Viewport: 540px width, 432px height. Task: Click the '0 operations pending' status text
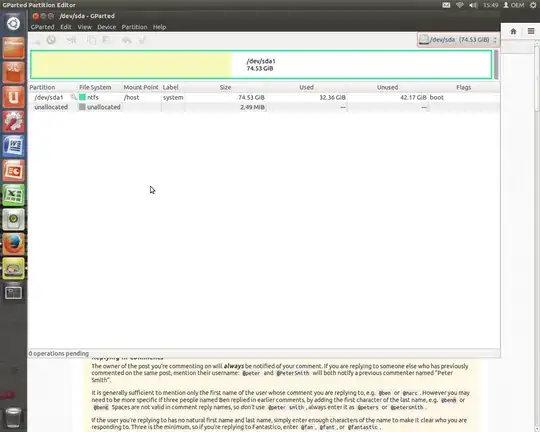[59, 353]
